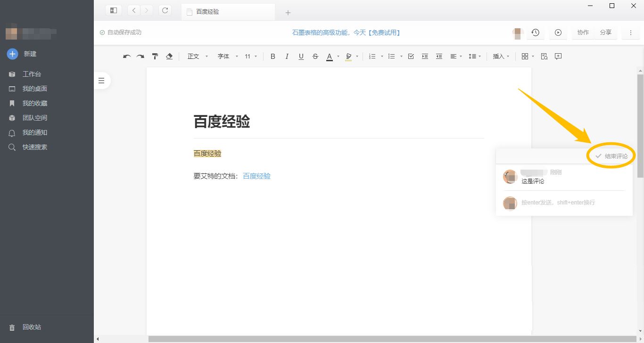Insert a bulleted list
This screenshot has width=644, height=343.
tap(391, 57)
